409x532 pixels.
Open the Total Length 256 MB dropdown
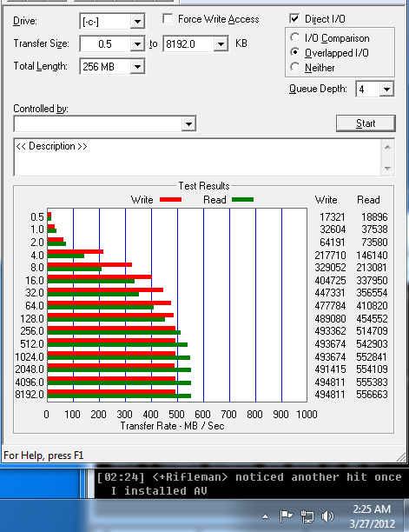pyautogui.click(x=137, y=66)
